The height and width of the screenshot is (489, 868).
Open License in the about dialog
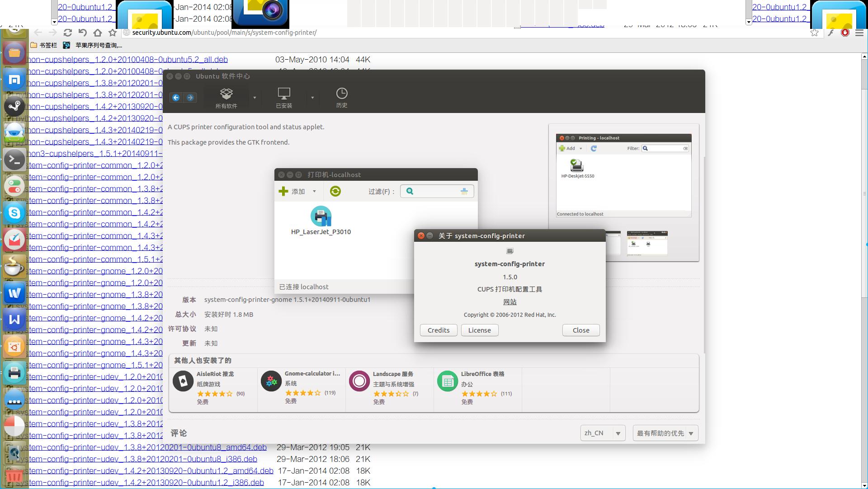point(480,330)
